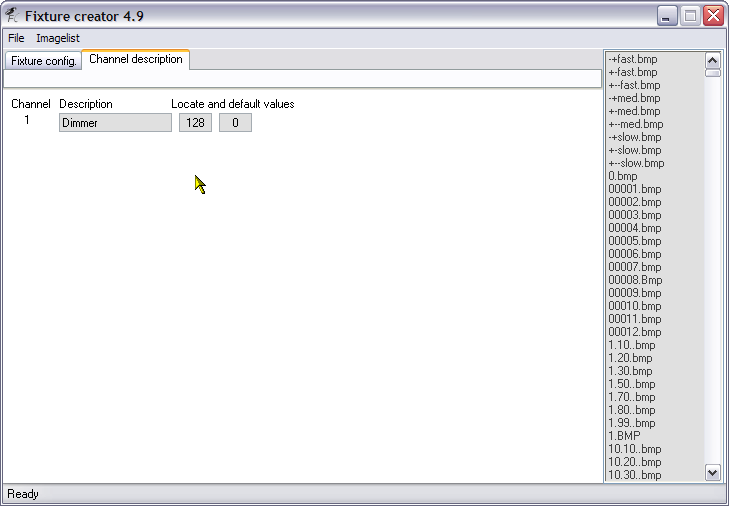729x506 pixels.
Task: Select 00001.bmp in image list
Action: click(635, 189)
